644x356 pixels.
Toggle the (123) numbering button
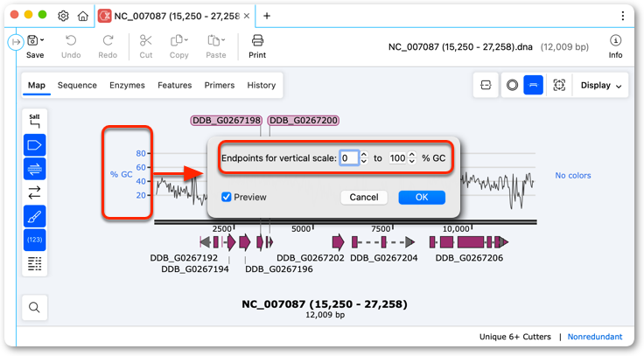[x=34, y=240]
